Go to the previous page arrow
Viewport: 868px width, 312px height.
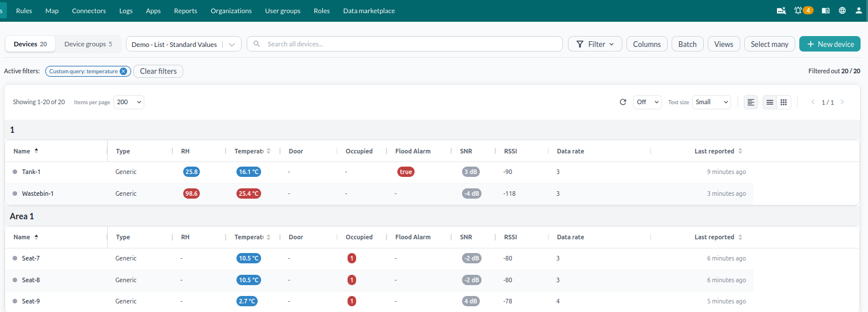tap(812, 102)
